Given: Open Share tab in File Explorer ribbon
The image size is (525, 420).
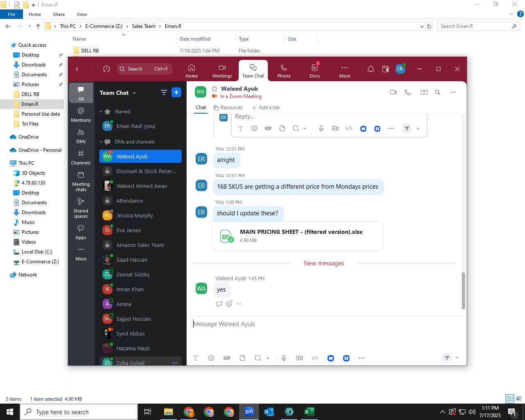Looking at the screenshot, I should click(59, 14).
